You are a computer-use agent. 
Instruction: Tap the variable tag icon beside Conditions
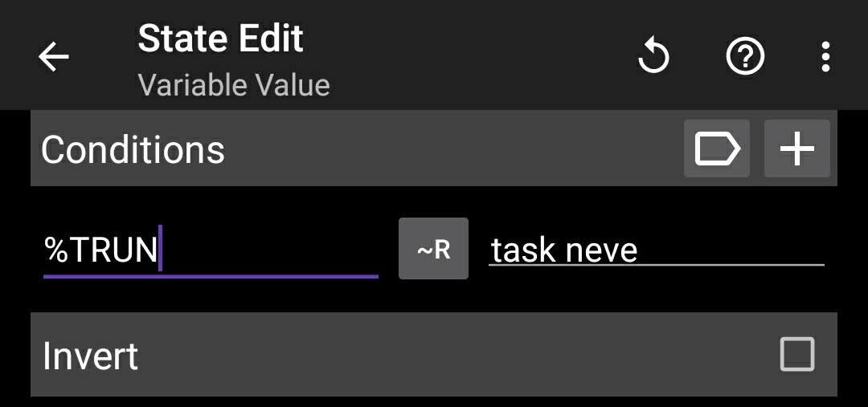[717, 149]
